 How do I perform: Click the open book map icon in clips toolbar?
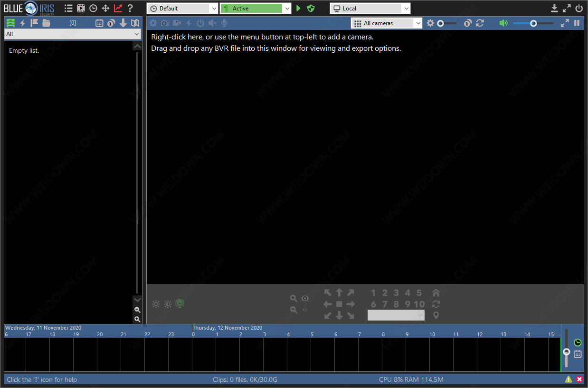135,23
